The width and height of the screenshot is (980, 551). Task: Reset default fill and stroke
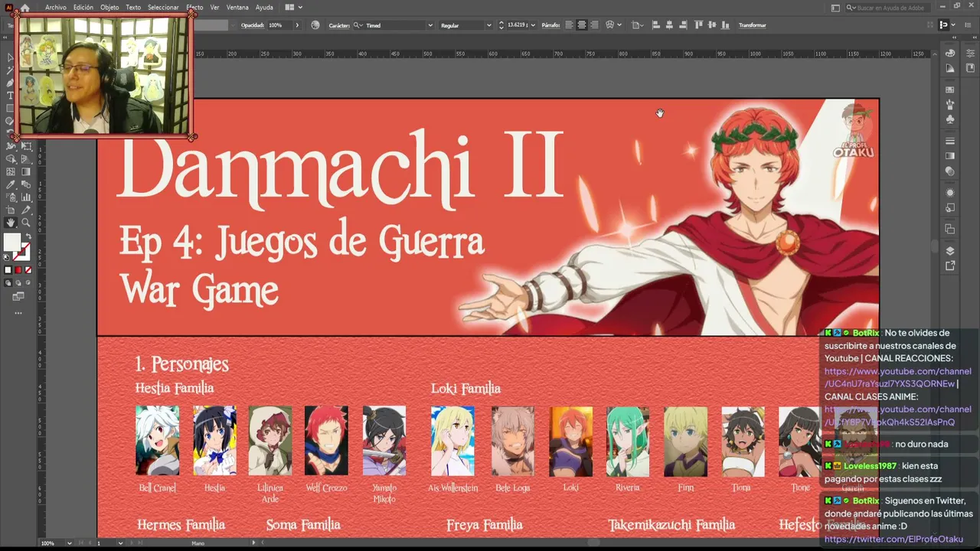coord(7,256)
